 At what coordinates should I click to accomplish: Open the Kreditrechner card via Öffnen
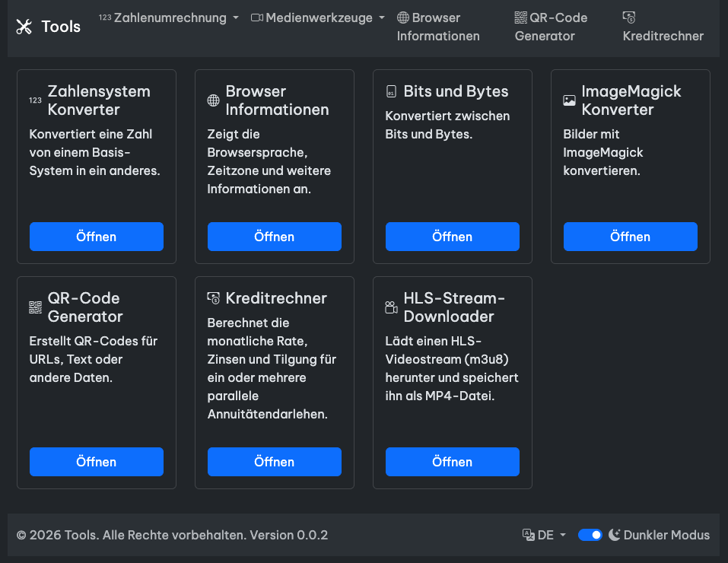tap(275, 462)
